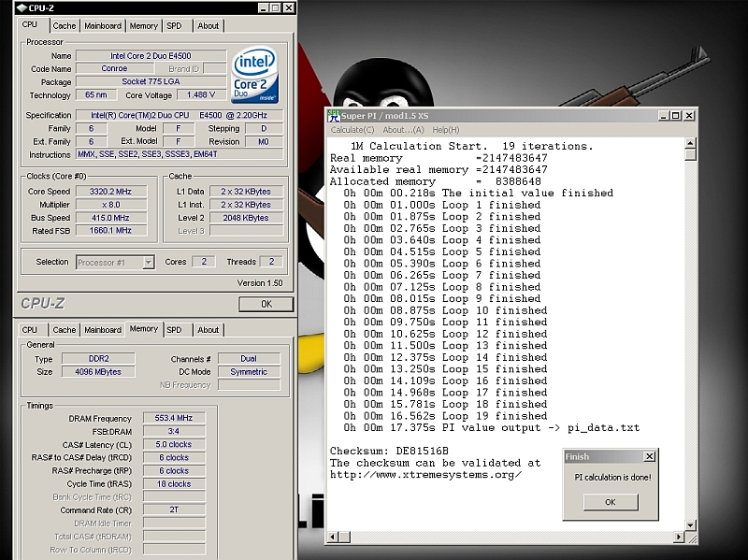Screen dimensions: 748x560
Task: Click Super PI vertical scrollbar thumb
Action: pyautogui.click(x=690, y=154)
